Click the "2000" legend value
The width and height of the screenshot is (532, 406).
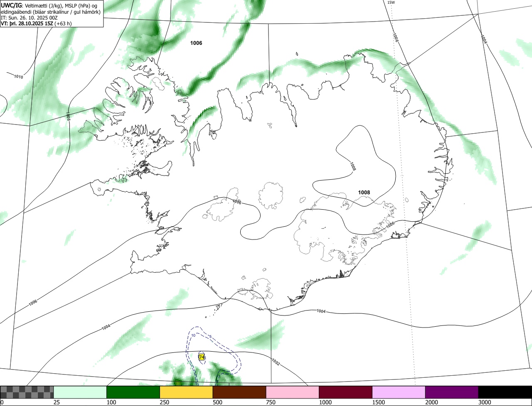click(431, 403)
